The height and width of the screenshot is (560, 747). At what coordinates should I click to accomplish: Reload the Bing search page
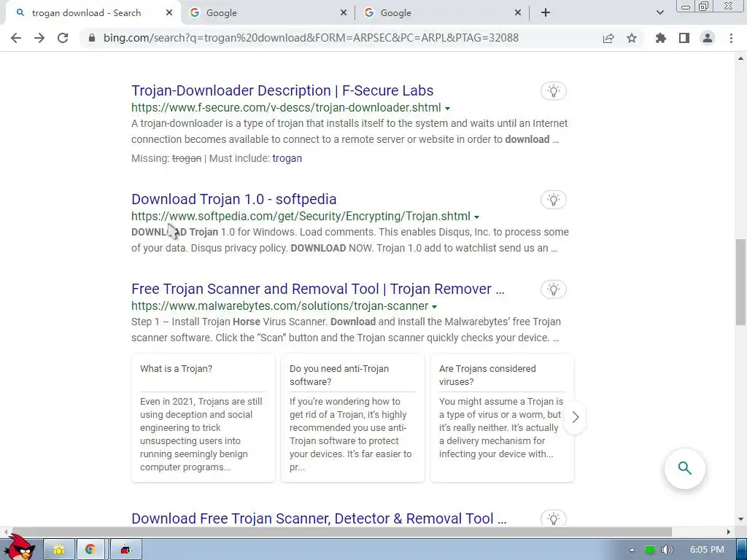tap(63, 38)
